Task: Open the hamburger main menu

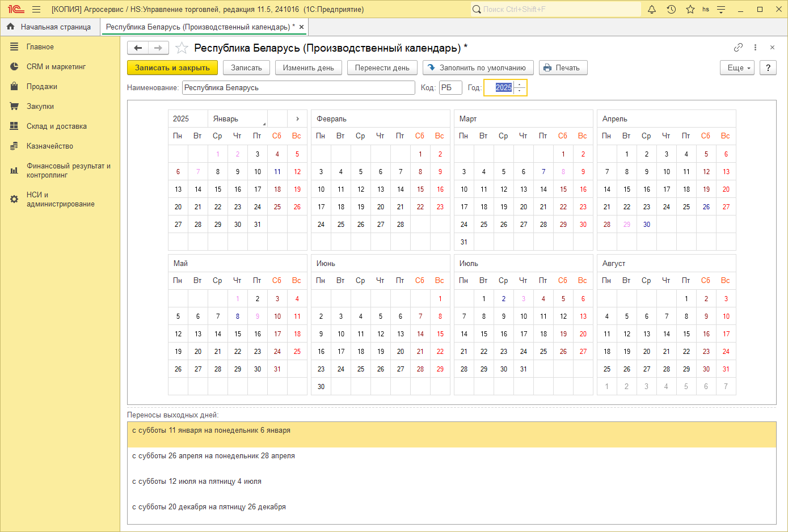Action: [36, 9]
